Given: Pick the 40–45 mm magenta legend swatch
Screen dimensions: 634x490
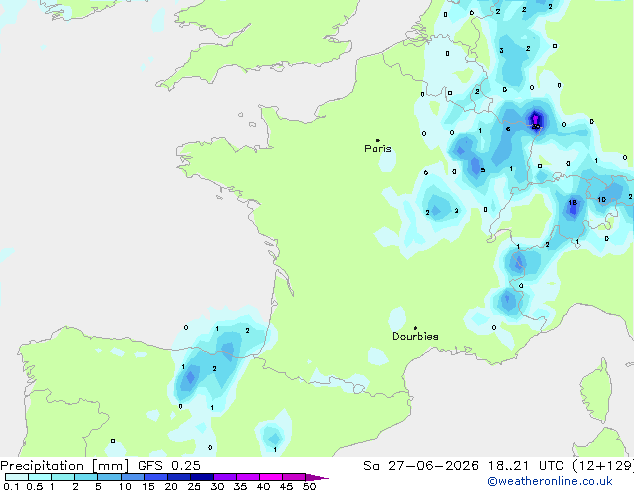Looking at the screenshot, I should pyautogui.click(x=271, y=477).
